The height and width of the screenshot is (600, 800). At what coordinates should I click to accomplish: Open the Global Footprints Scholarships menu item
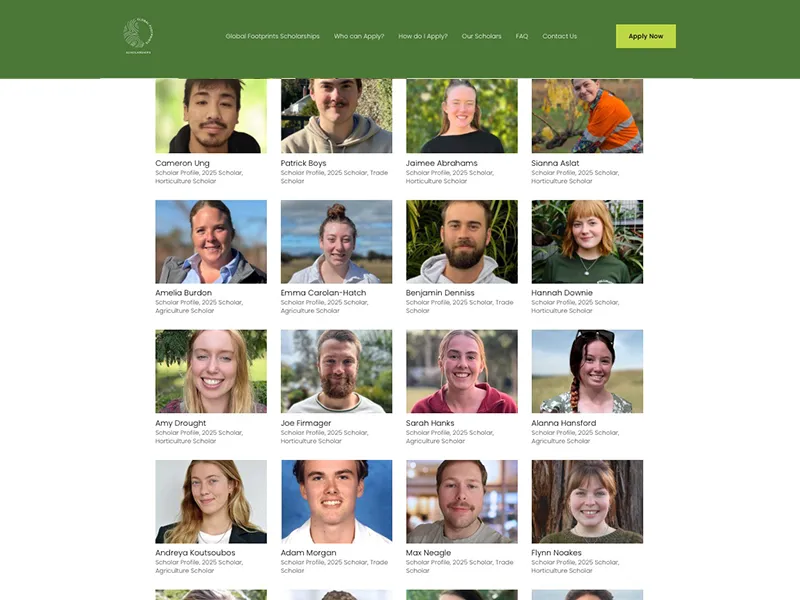[x=272, y=36]
